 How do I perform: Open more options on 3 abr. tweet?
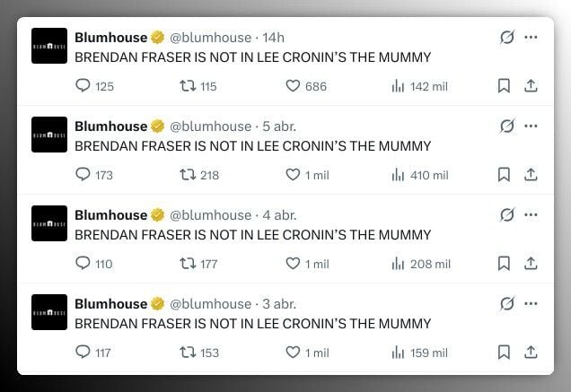point(531,304)
